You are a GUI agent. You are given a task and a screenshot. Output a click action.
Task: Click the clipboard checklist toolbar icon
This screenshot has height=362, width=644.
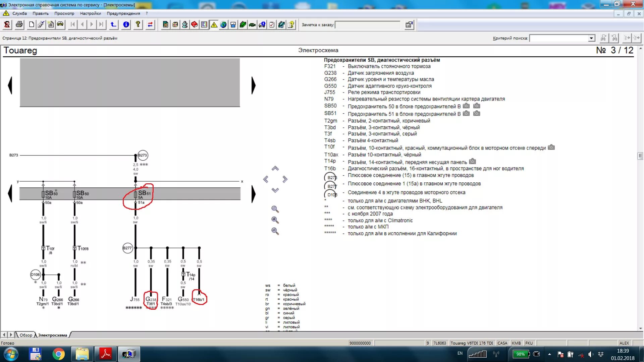pyautogui.click(x=272, y=24)
